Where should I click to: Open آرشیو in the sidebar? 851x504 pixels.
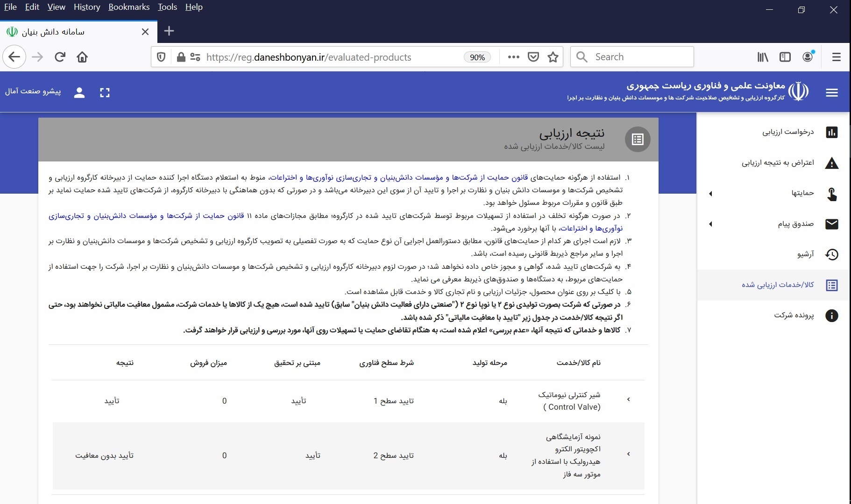pos(806,254)
